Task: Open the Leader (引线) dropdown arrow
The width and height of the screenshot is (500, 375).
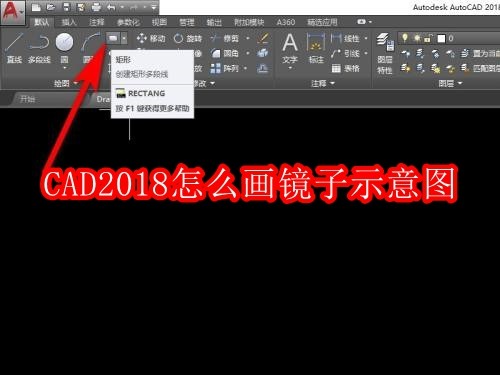Action: point(366,53)
